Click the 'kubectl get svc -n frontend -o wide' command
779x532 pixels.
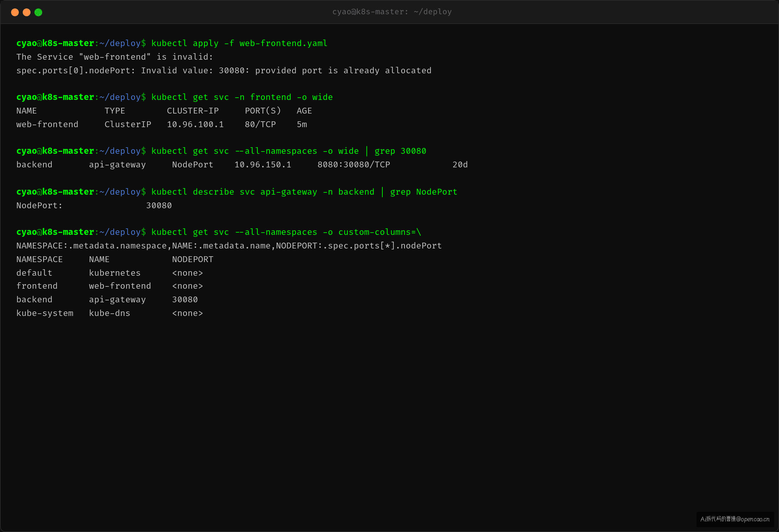(242, 97)
